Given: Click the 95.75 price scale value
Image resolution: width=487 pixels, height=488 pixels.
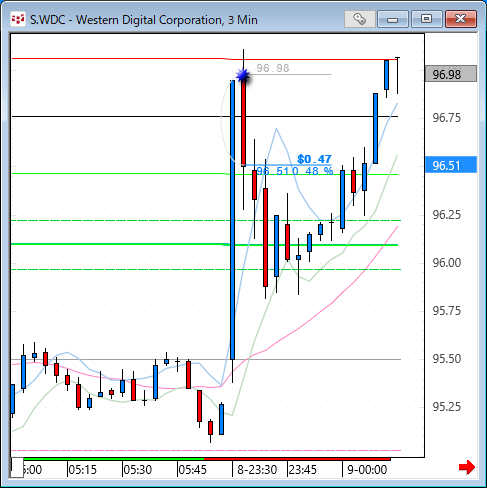Looking at the screenshot, I should 447,311.
